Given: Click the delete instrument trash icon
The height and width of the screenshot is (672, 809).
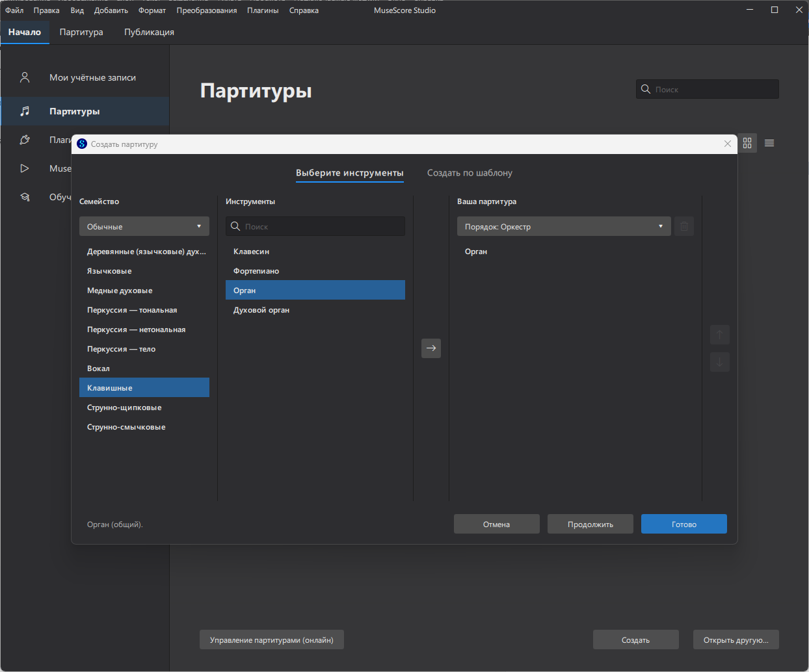Looking at the screenshot, I should coord(684,226).
